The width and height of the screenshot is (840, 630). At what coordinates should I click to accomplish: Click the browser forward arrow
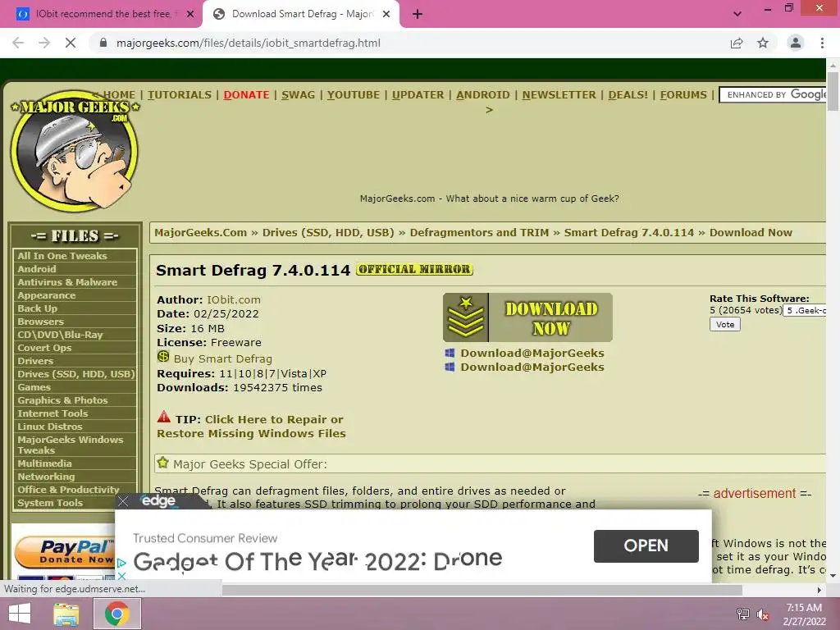44,43
